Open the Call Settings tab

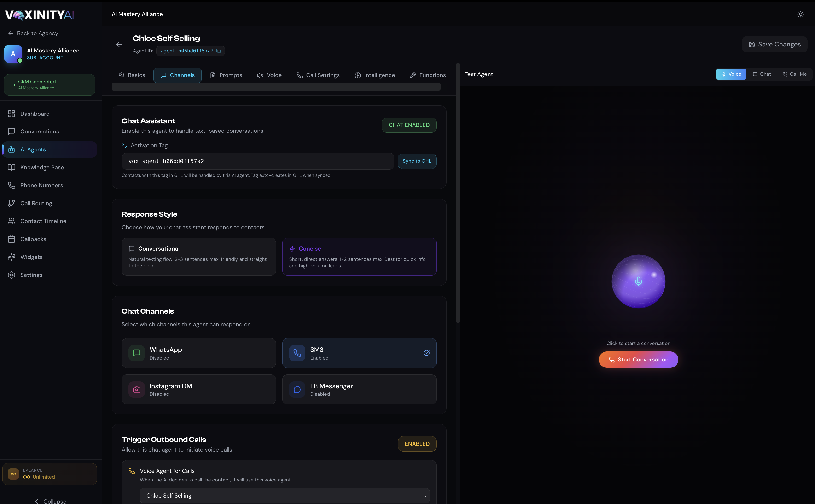click(x=318, y=75)
